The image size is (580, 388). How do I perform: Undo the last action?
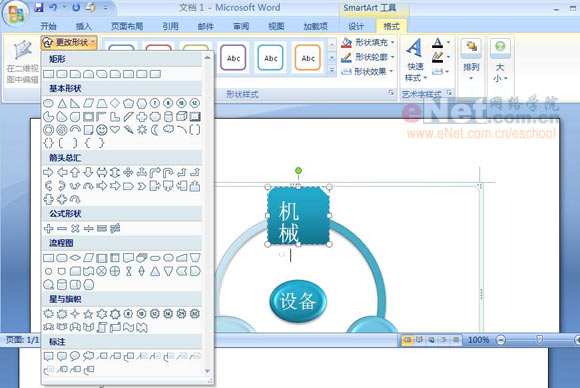click(54, 7)
